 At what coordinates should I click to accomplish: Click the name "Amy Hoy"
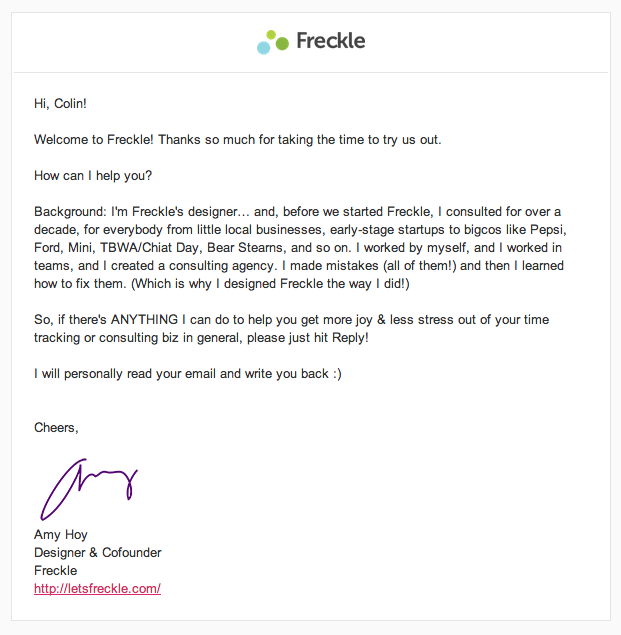coord(61,535)
